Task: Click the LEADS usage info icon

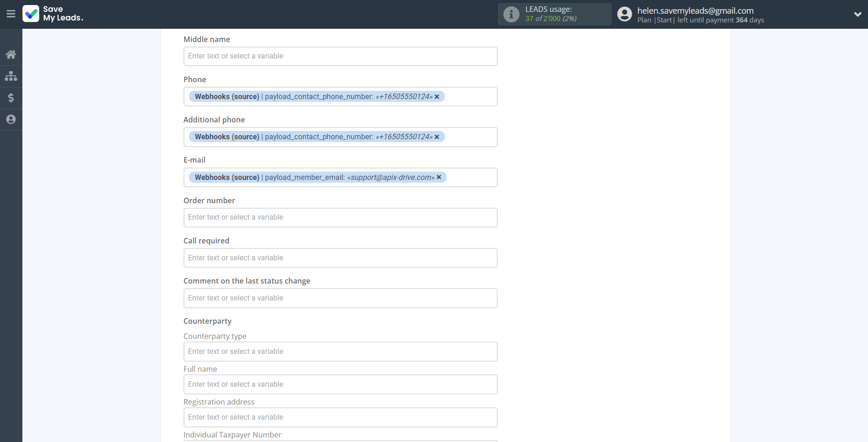Action: tap(511, 14)
